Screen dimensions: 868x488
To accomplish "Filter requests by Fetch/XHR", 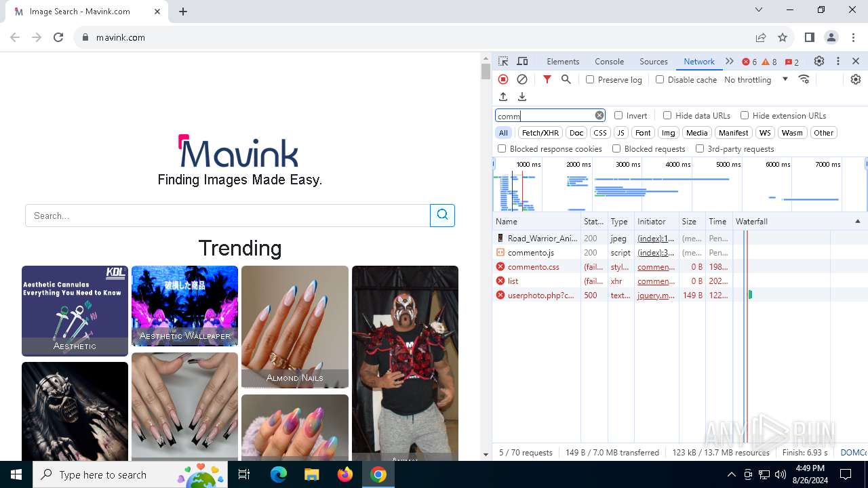I will (540, 133).
